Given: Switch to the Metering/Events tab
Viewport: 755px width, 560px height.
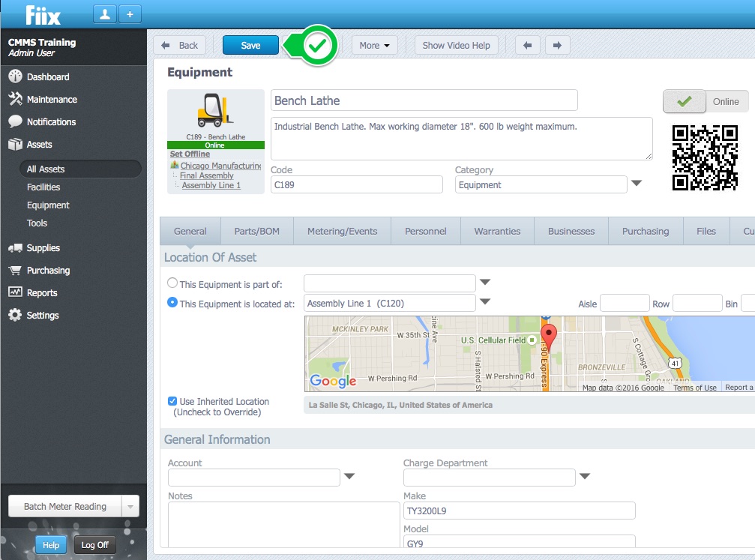Looking at the screenshot, I should [x=342, y=232].
